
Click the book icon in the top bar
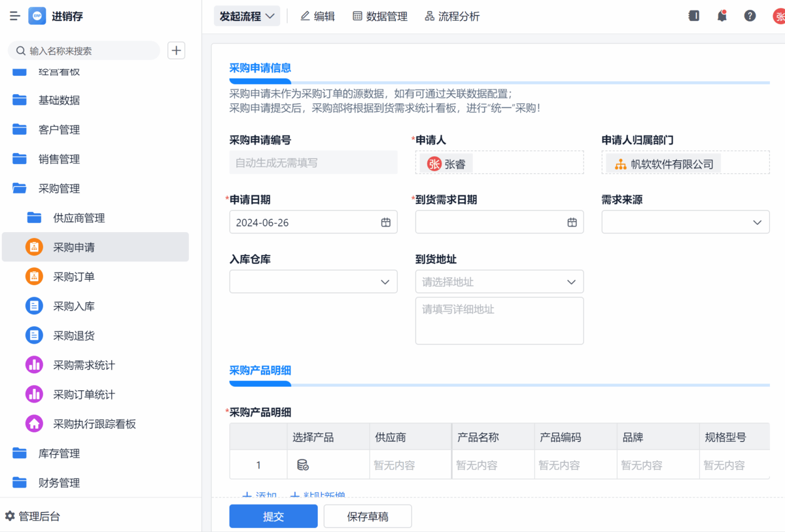693,16
